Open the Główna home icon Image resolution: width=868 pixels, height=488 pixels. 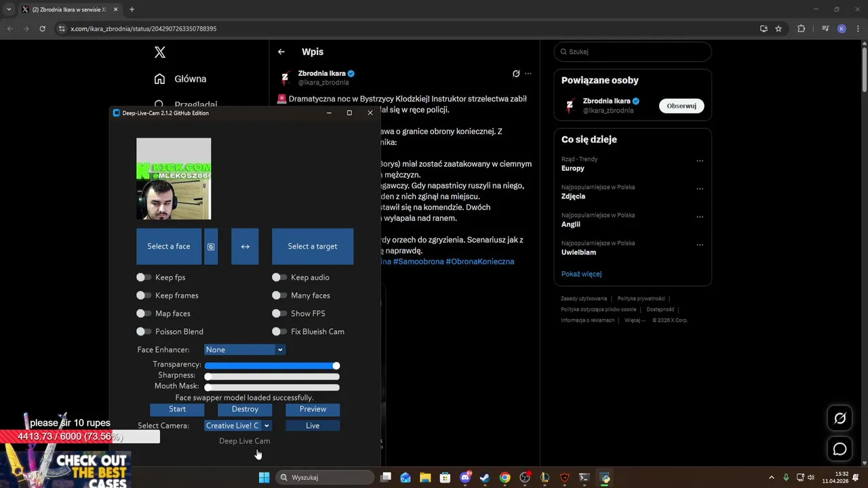159,79
